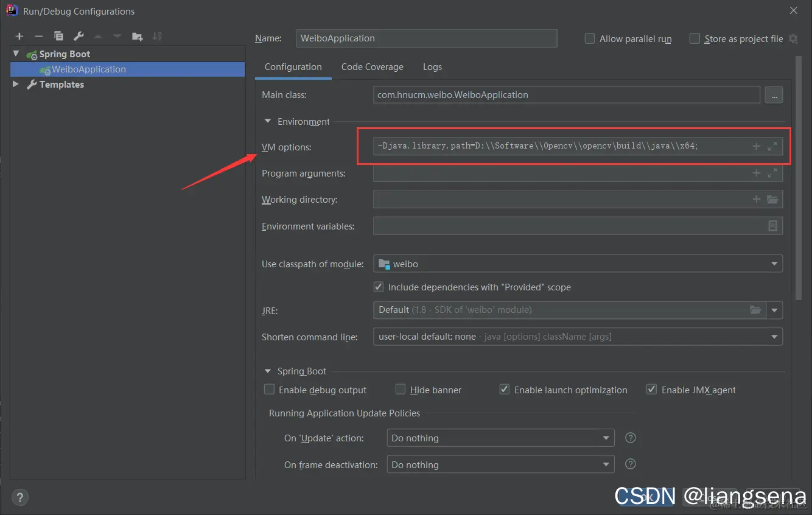The height and width of the screenshot is (515, 812).
Task: Copy configuration icon in toolbar
Action: 58,37
